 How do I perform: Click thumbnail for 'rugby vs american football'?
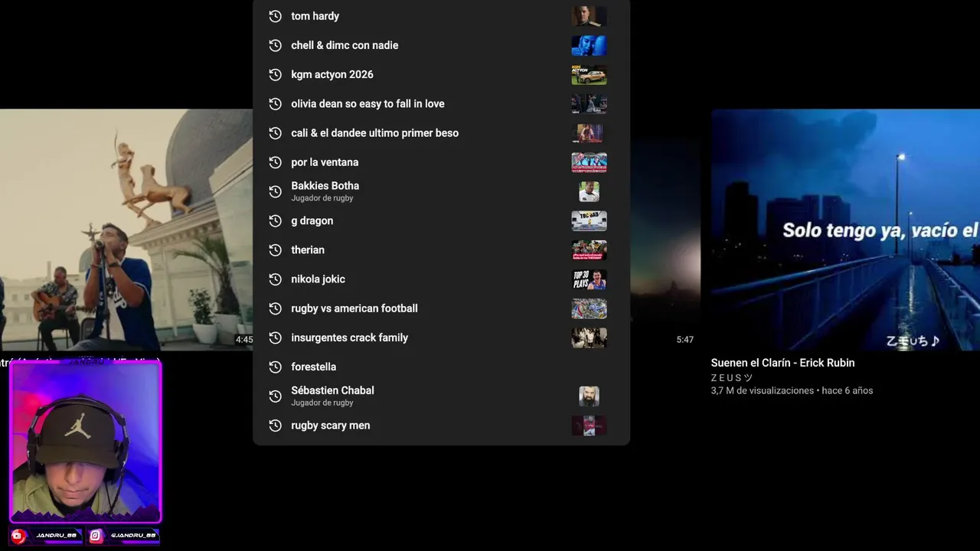pos(589,308)
